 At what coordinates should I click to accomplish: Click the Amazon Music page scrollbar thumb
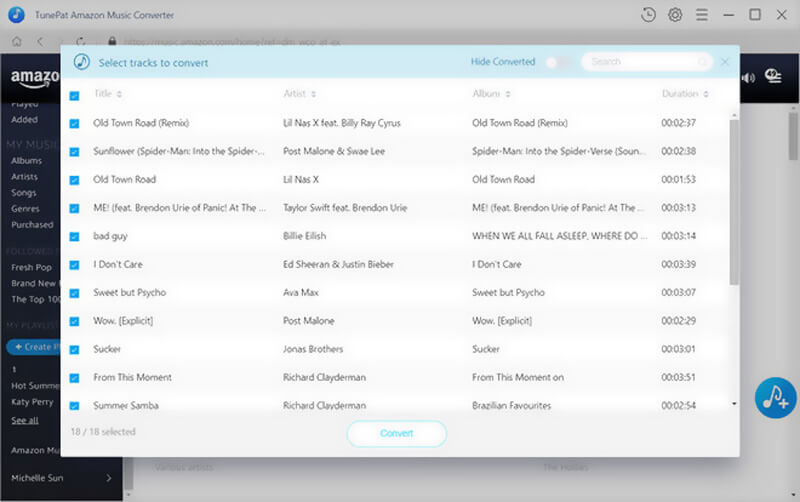(x=792, y=136)
